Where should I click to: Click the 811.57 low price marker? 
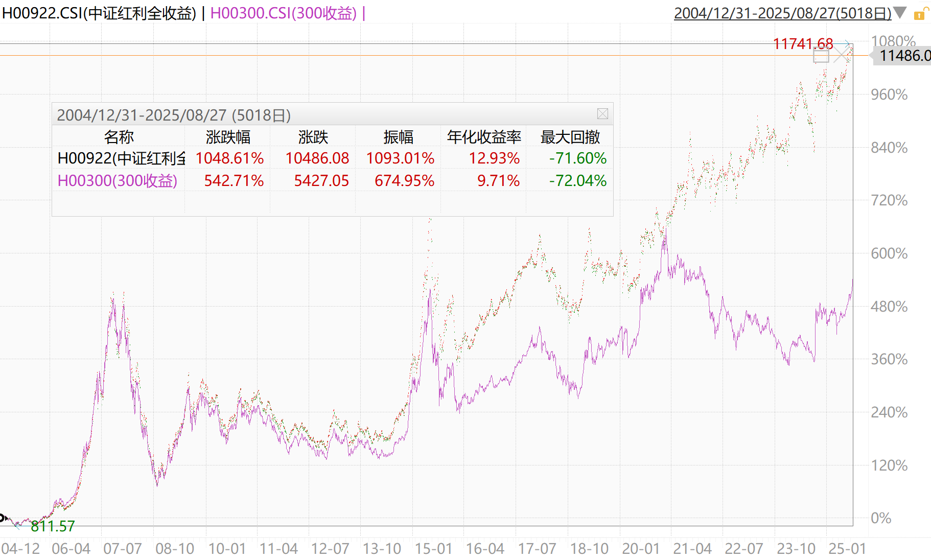click(53, 526)
